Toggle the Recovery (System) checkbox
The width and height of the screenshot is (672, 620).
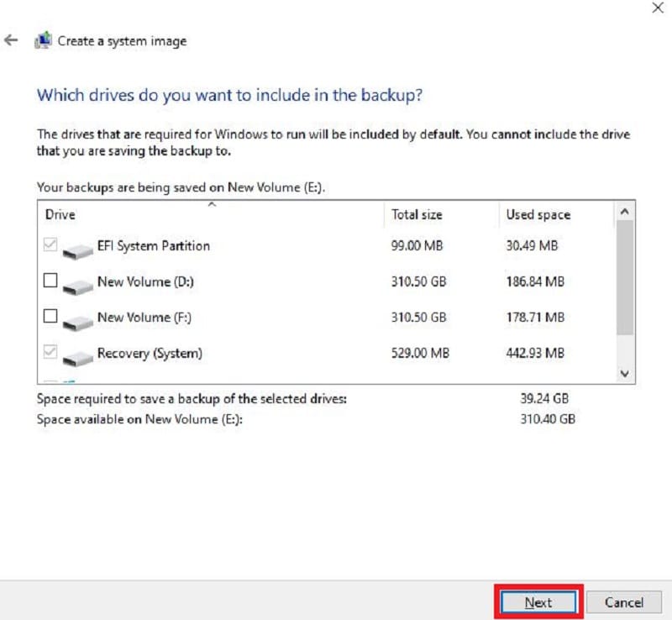pos(50,352)
